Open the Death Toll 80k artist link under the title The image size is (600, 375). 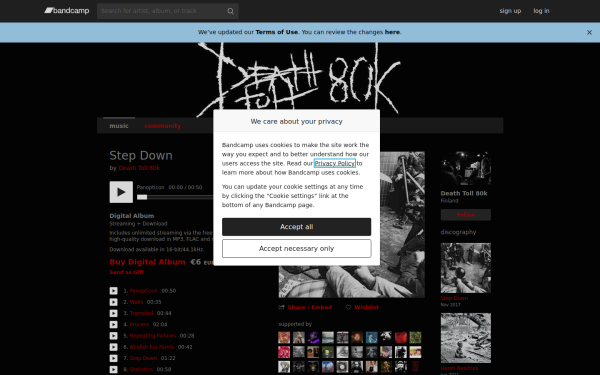tap(139, 168)
